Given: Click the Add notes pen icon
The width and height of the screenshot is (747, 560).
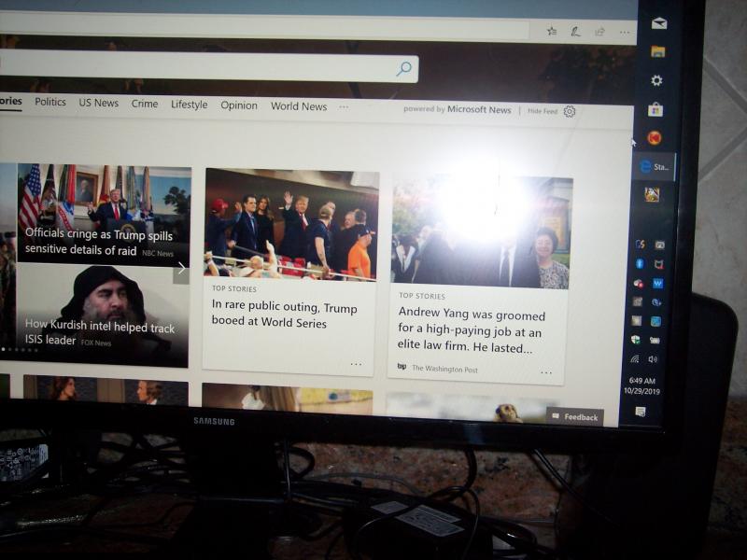Looking at the screenshot, I should [575, 32].
